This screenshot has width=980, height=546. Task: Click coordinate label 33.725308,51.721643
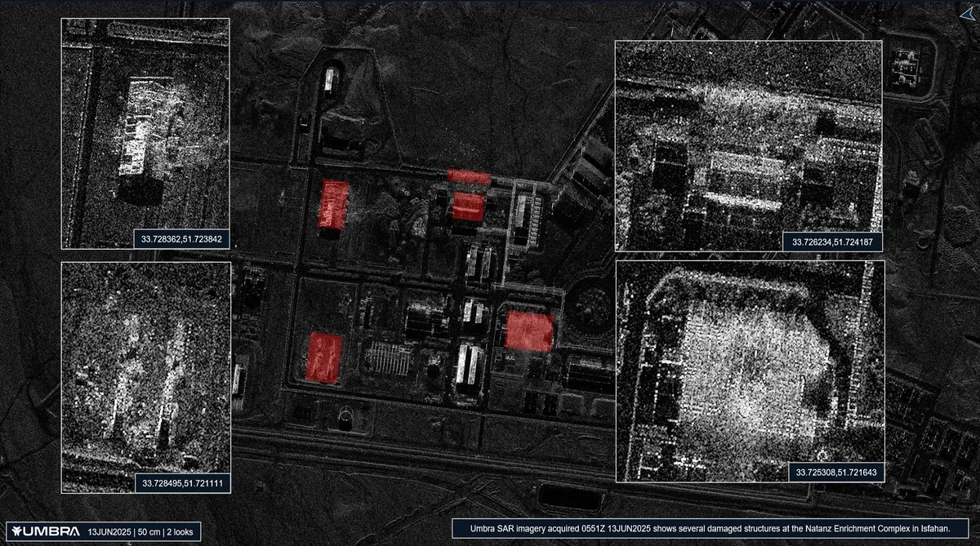[x=834, y=473]
